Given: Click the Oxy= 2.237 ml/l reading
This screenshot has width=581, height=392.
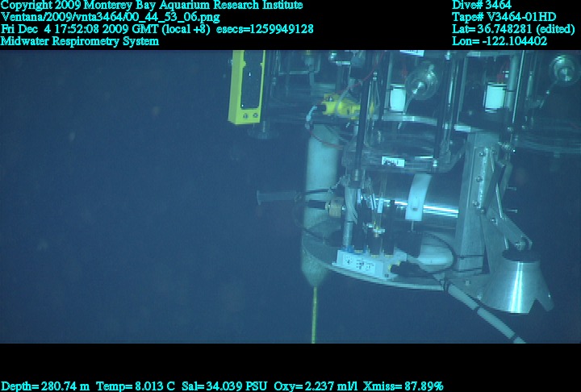Looking at the screenshot, I should [x=316, y=386].
